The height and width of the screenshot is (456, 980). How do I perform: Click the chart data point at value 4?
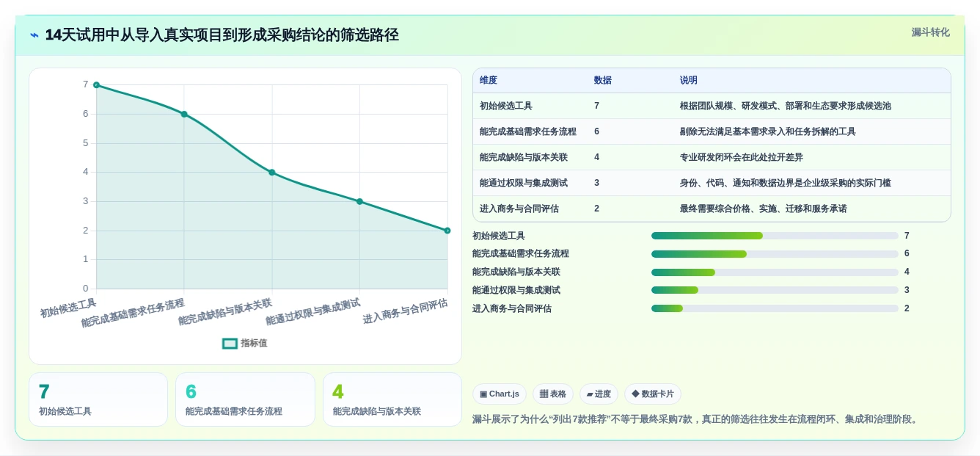[272, 173]
